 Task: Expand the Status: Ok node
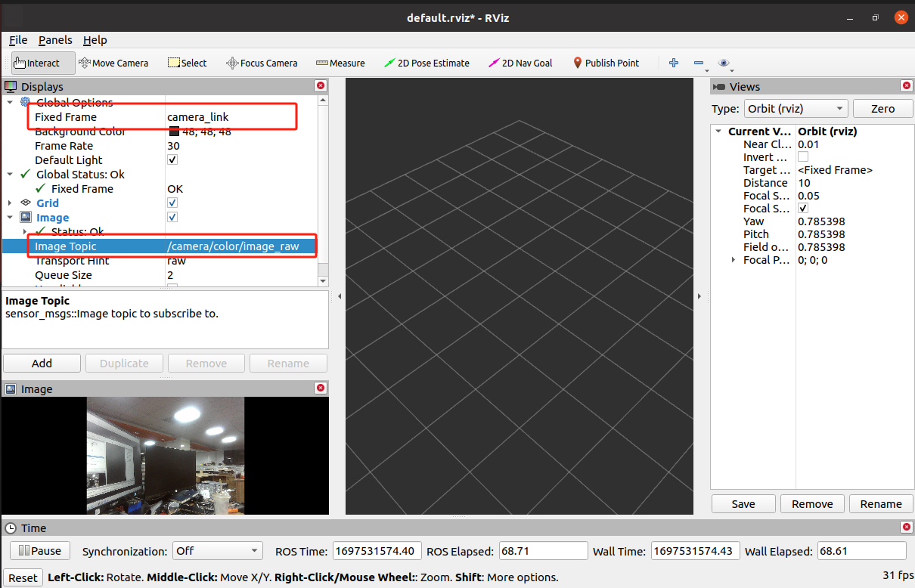pyautogui.click(x=25, y=231)
